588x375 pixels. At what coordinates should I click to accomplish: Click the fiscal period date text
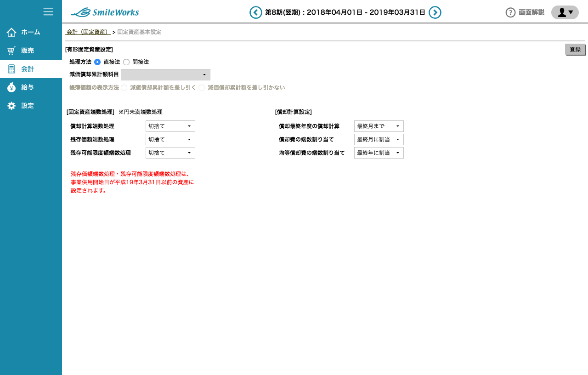tap(345, 12)
